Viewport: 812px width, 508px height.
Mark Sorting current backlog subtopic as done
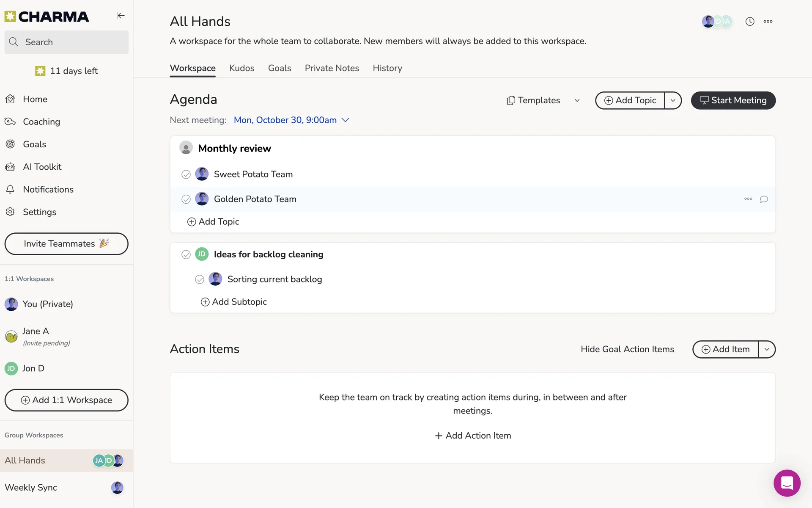[x=200, y=279]
